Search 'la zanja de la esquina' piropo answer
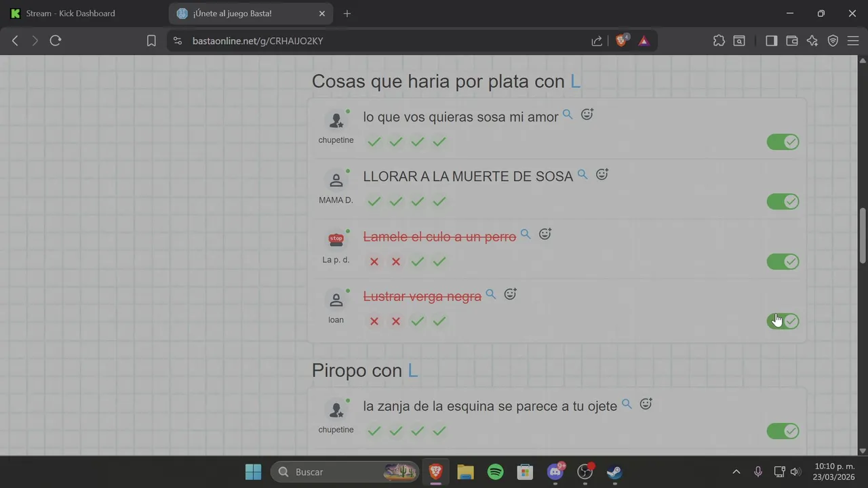 click(627, 404)
